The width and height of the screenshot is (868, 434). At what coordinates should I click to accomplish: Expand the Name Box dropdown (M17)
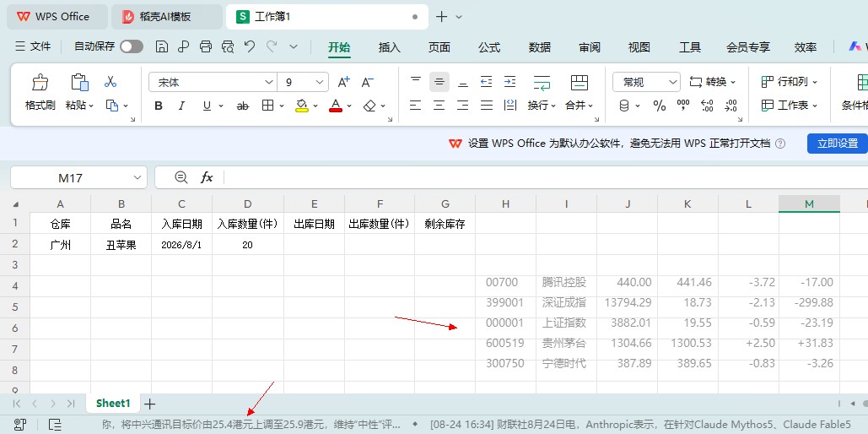(137, 177)
